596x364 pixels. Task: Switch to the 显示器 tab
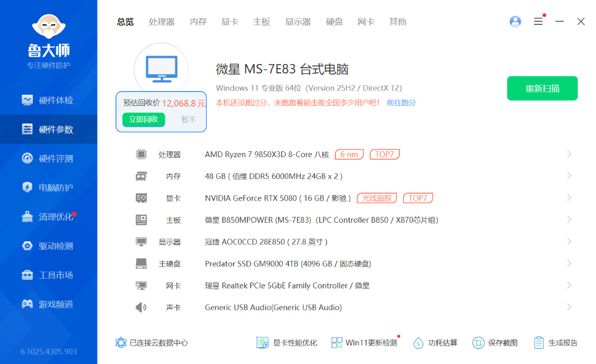click(298, 22)
